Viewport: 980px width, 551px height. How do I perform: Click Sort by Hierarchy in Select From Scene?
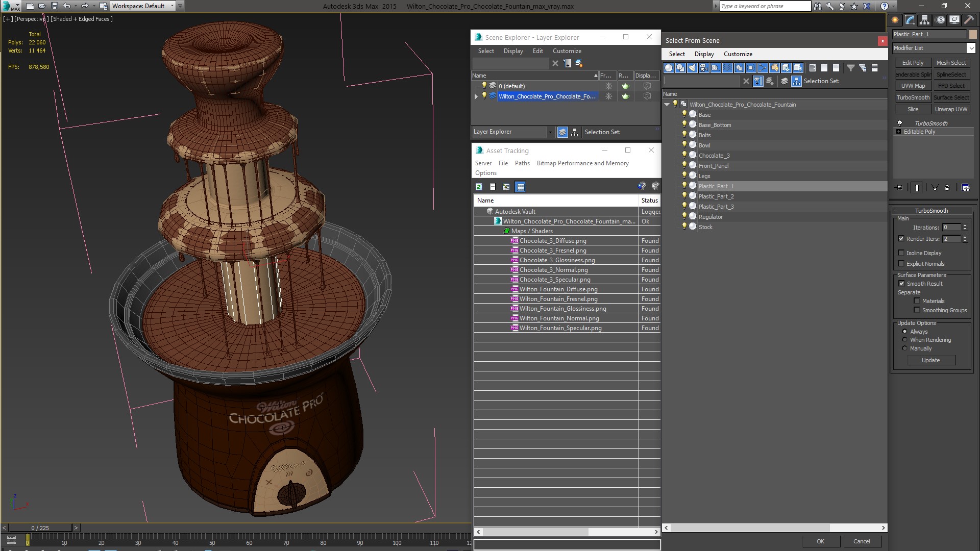[x=797, y=81]
